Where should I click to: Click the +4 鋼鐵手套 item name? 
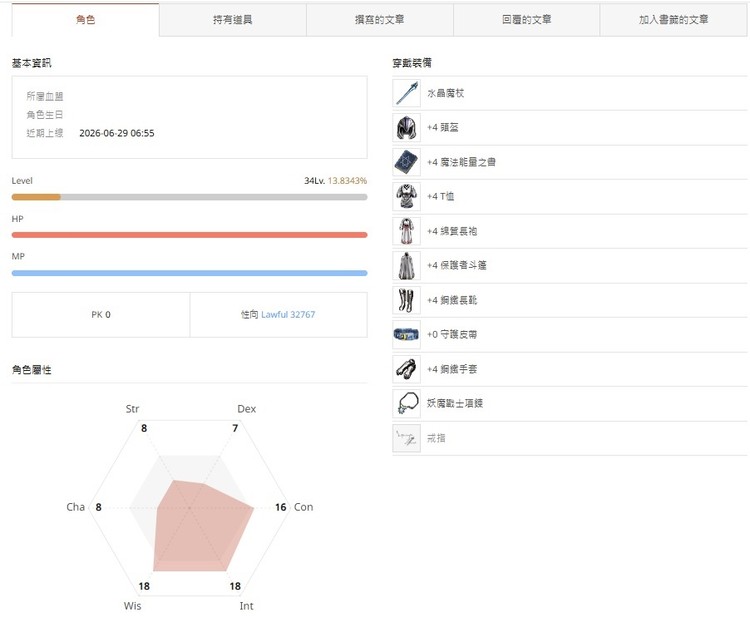452,369
